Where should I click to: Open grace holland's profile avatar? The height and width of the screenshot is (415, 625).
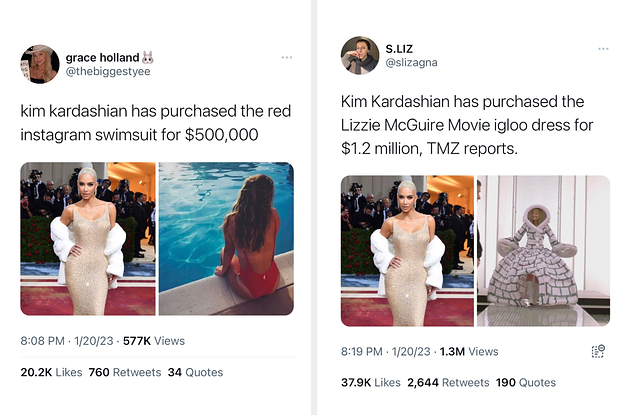click(x=40, y=64)
